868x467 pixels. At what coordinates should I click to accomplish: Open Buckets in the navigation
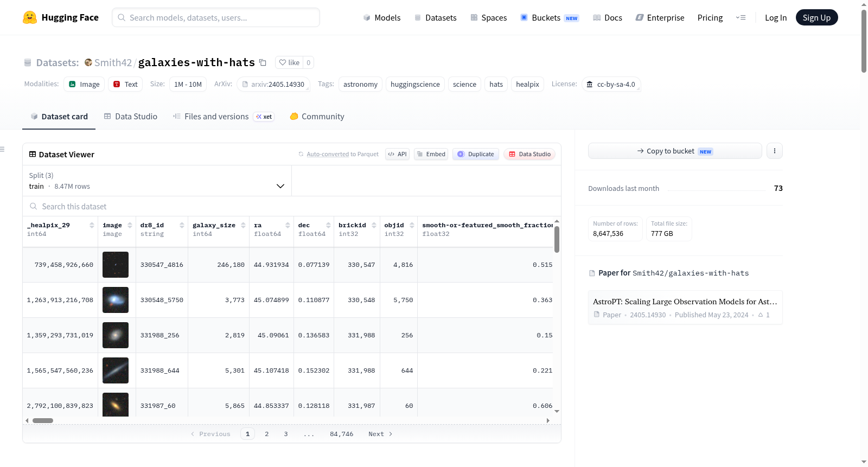click(x=550, y=17)
